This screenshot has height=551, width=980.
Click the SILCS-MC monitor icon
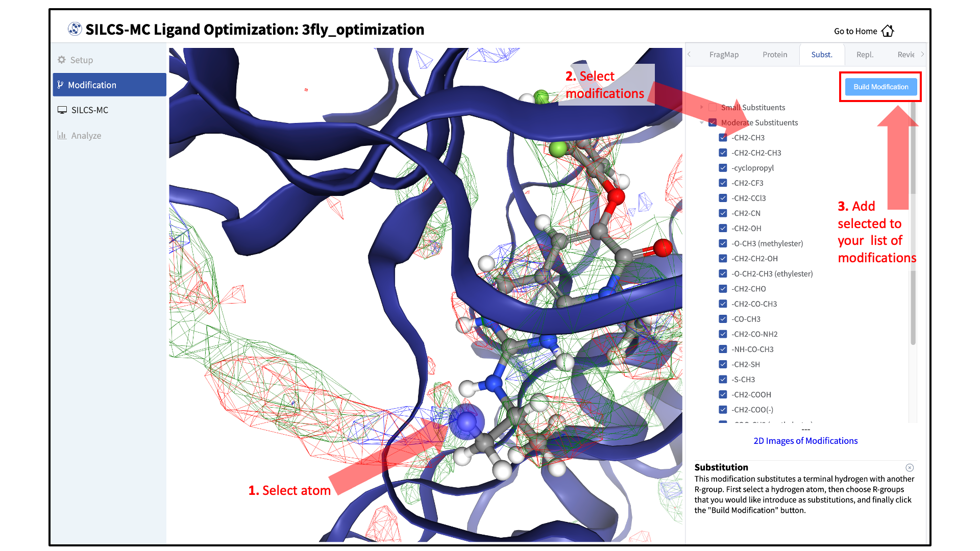tap(62, 110)
